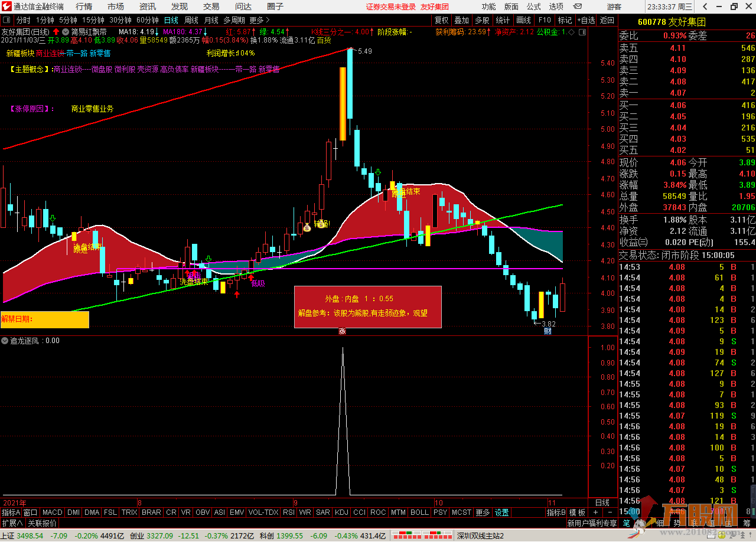Click the 深圳双线主站2 server status
Image resolution: width=756 pixels, height=542 pixels.
tap(480, 536)
